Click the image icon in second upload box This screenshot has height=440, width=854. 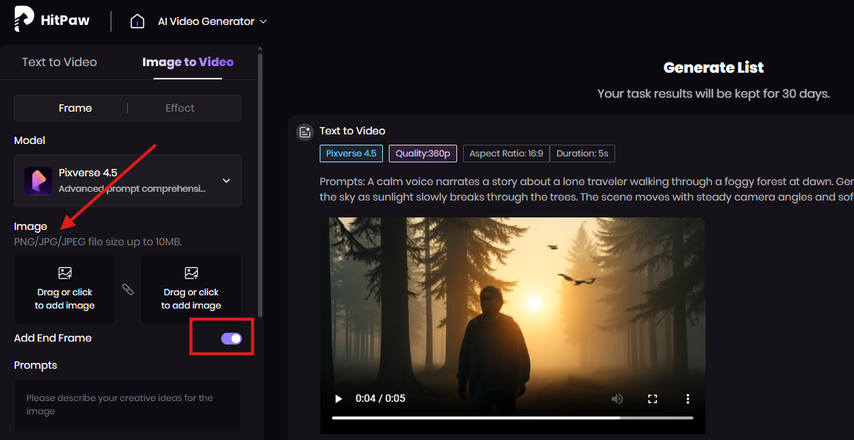click(x=191, y=273)
